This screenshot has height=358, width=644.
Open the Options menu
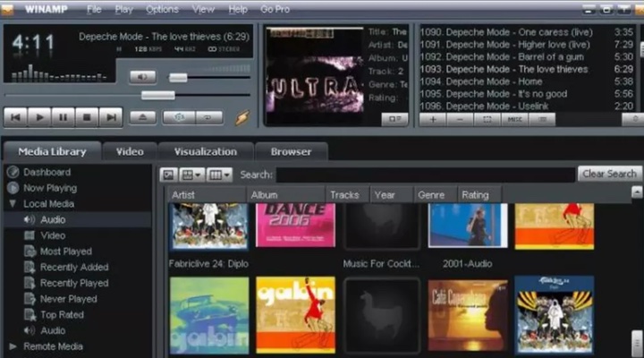[x=162, y=9]
